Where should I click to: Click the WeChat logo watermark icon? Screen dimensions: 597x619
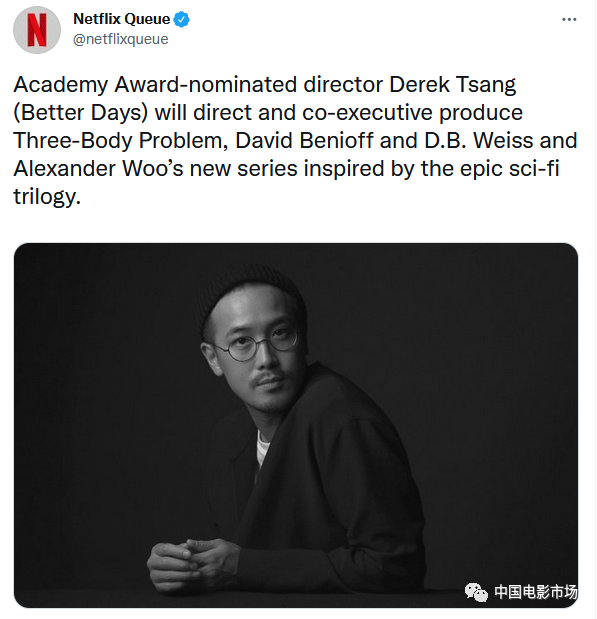click(476, 592)
